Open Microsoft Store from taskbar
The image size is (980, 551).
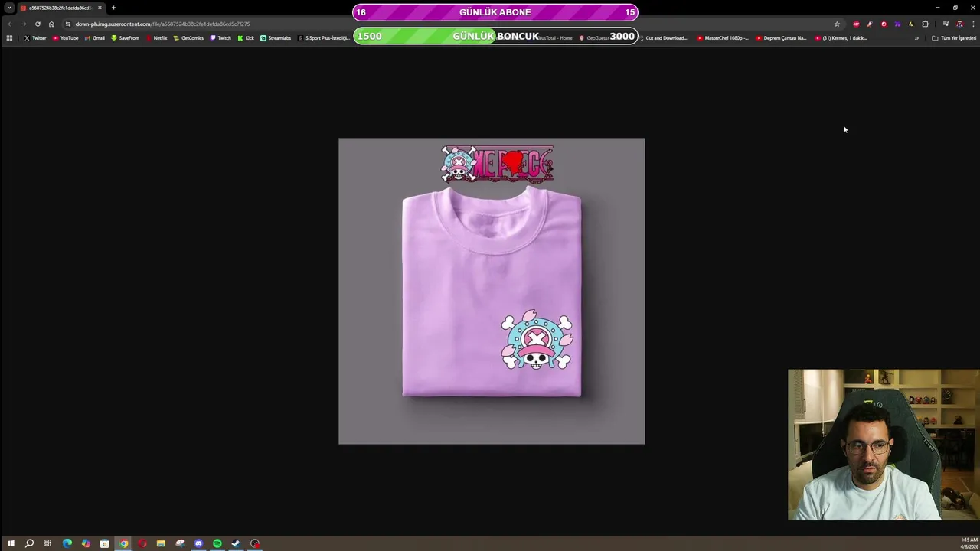pyautogui.click(x=105, y=543)
